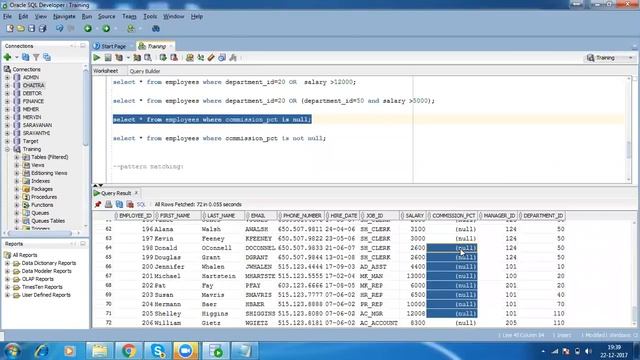The width and height of the screenshot is (640, 360).
Task: Click the Autotrace icon in worksheet toolbar
Action: [x=137, y=58]
